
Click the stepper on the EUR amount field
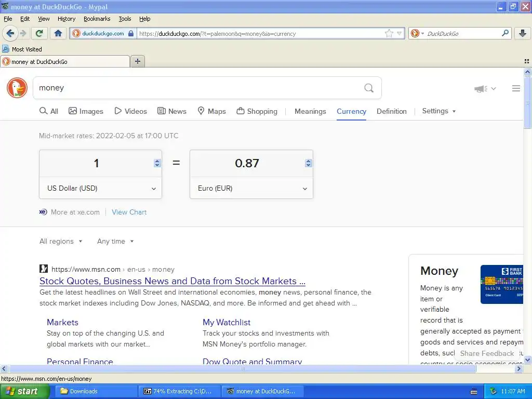tap(308, 163)
